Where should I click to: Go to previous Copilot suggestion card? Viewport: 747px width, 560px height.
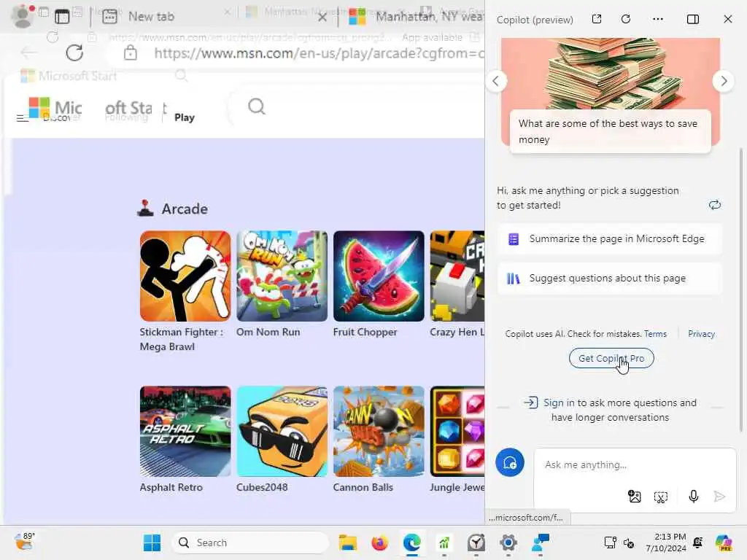(496, 81)
